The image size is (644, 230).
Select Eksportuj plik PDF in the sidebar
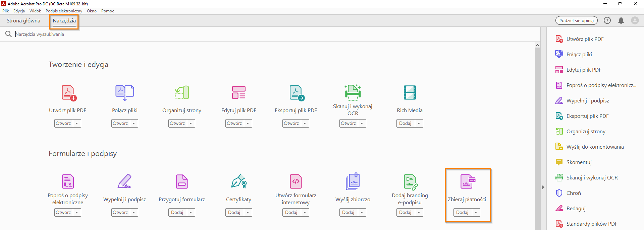point(582,116)
